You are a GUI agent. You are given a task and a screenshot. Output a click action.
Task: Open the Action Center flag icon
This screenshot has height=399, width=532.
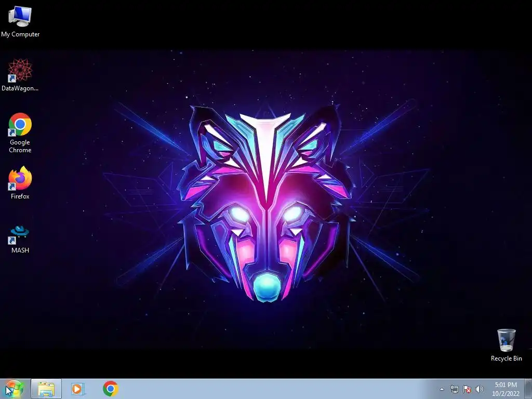[467, 389]
